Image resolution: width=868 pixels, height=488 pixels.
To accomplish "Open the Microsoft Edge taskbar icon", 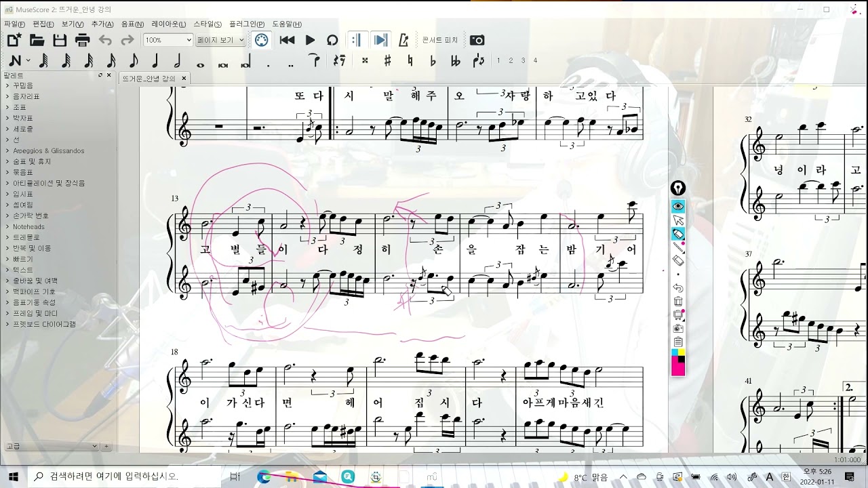I will [264, 476].
